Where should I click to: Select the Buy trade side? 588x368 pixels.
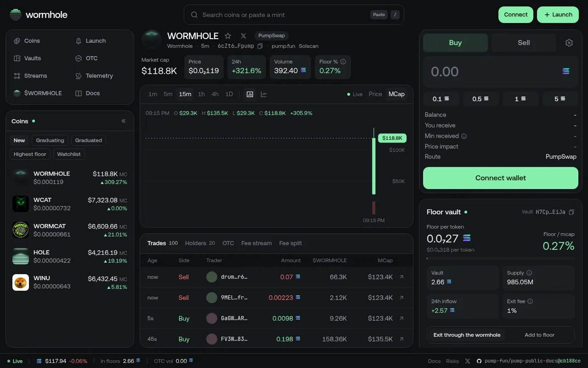tap(455, 43)
